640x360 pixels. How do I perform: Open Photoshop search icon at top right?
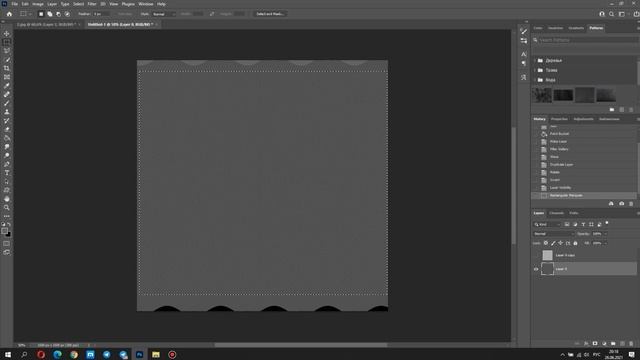point(611,14)
